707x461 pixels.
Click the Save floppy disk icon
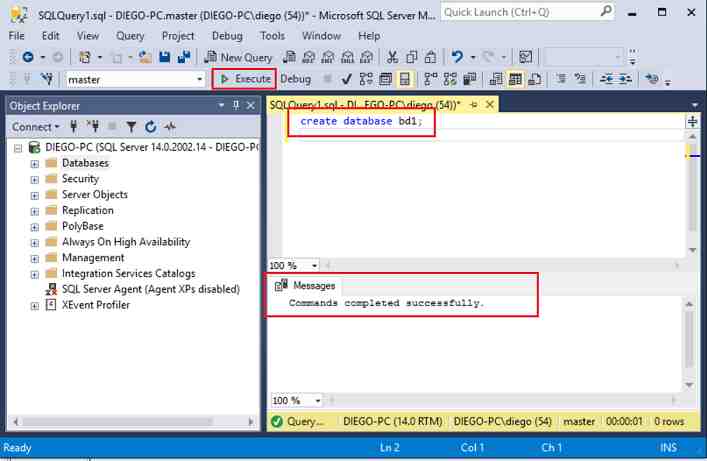click(165, 57)
